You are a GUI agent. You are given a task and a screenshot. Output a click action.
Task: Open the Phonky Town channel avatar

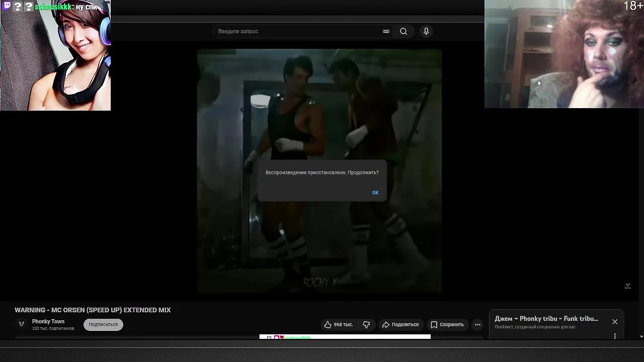pyautogui.click(x=22, y=324)
